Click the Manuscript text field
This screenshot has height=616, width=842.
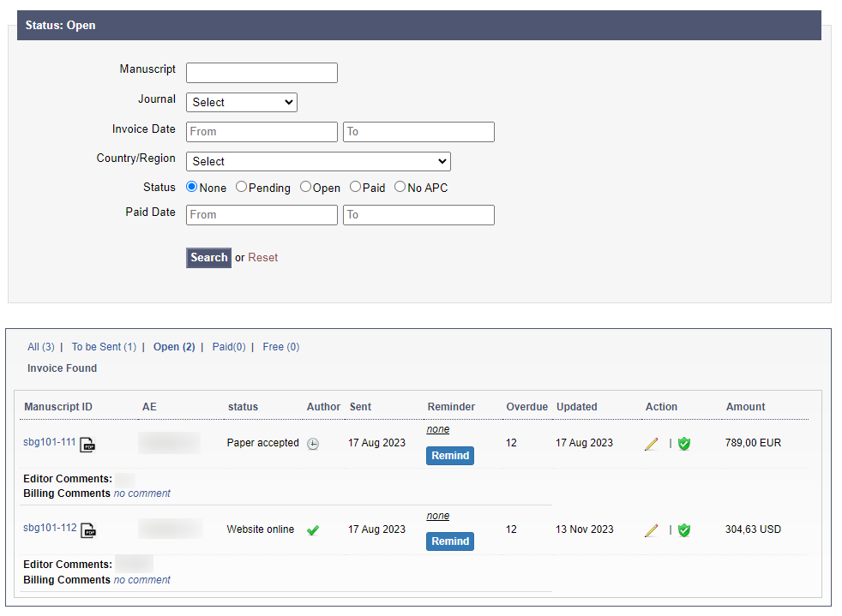pos(262,73)
